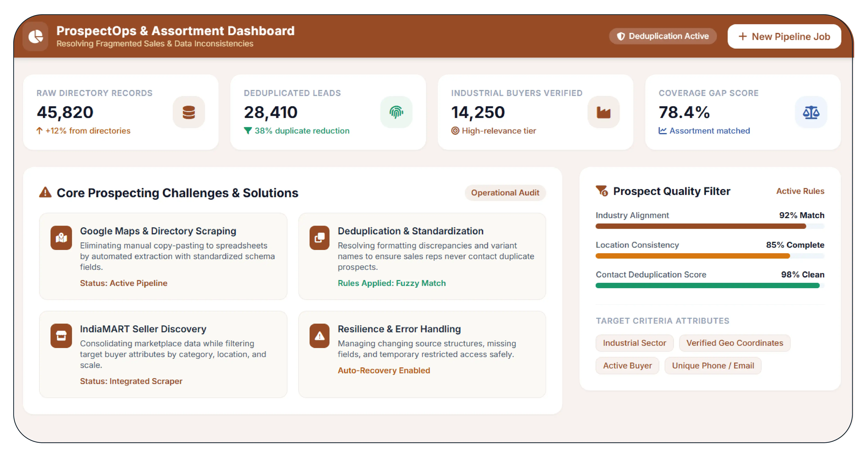Click the fingerprint icon in Deduplicated Leads card
This screenshot has height=457, width=868.
(396, 112)
